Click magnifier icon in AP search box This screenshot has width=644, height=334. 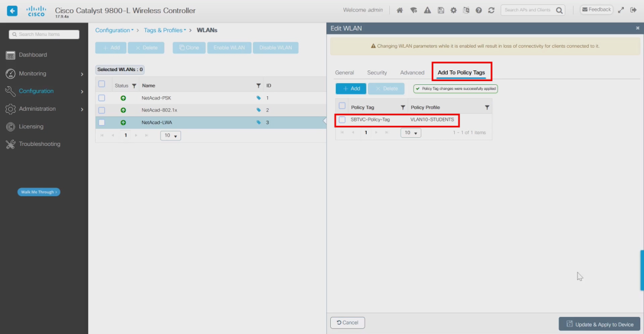click(559, 10)
